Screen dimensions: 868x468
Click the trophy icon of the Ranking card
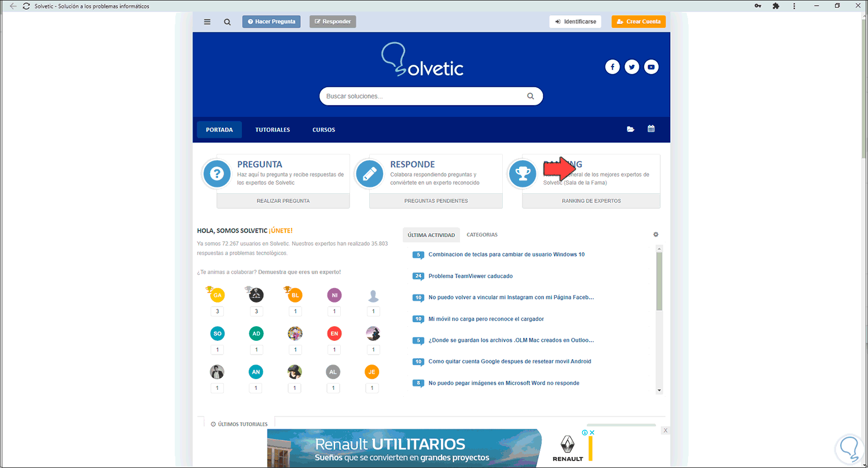[x=523, y=174]
